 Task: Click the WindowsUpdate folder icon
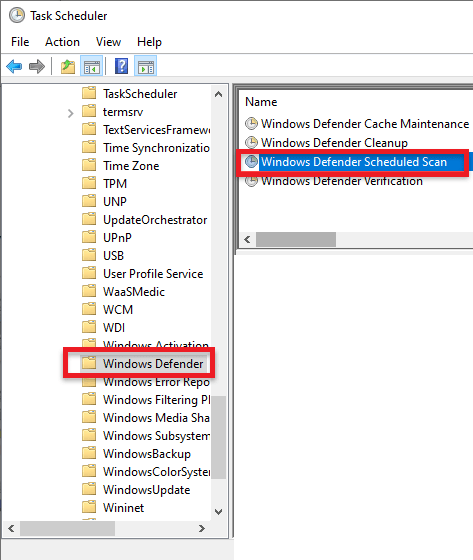click(89, 489)
